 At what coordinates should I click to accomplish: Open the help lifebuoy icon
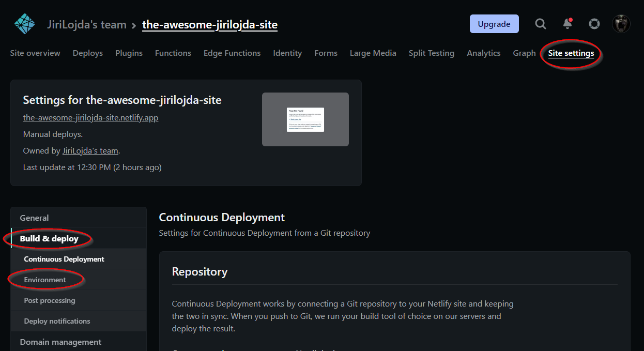coord(594,24)
